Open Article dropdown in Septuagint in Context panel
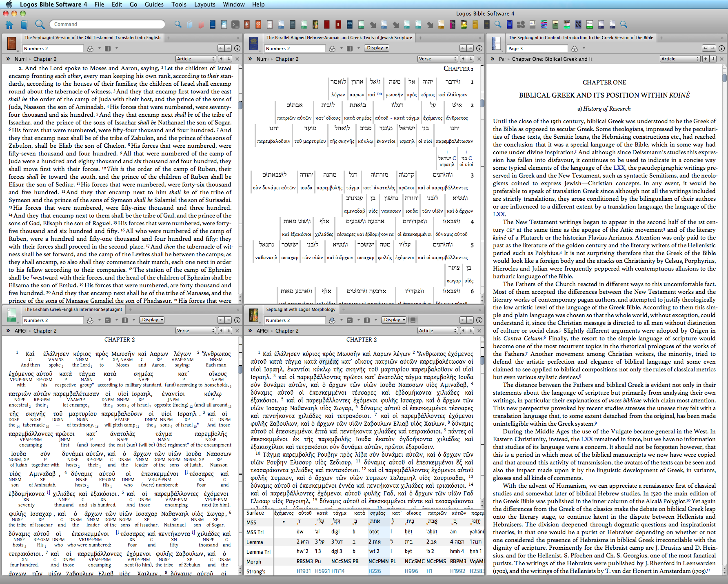 click(680, 59)
